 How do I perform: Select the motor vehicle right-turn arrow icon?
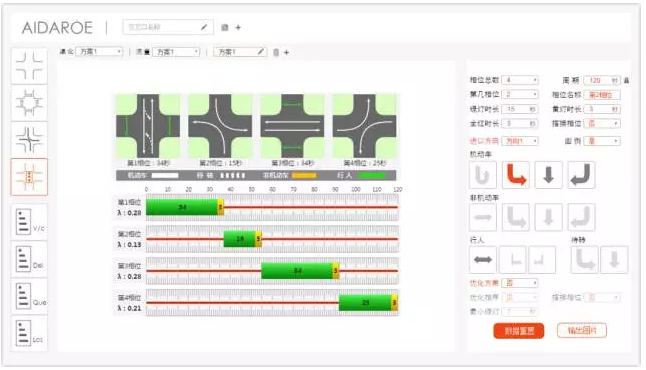point(581,175)
